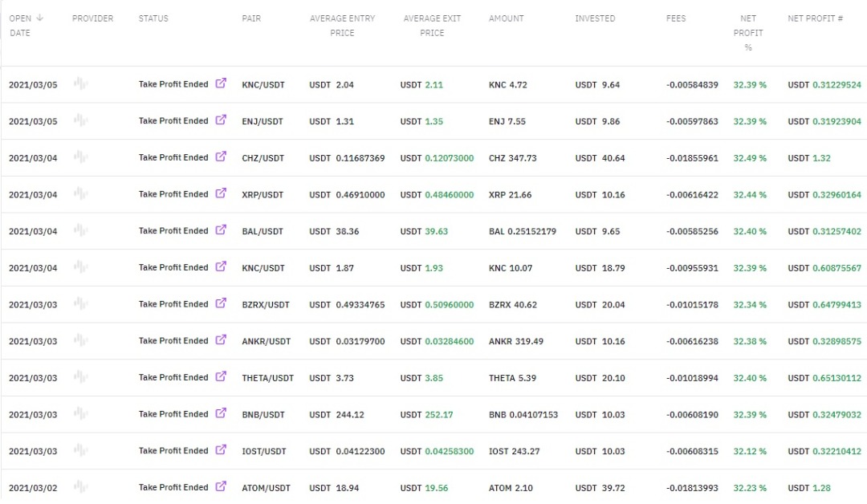
Task: Open external link icon in BAL/USDT row
Action: (221, 230)
